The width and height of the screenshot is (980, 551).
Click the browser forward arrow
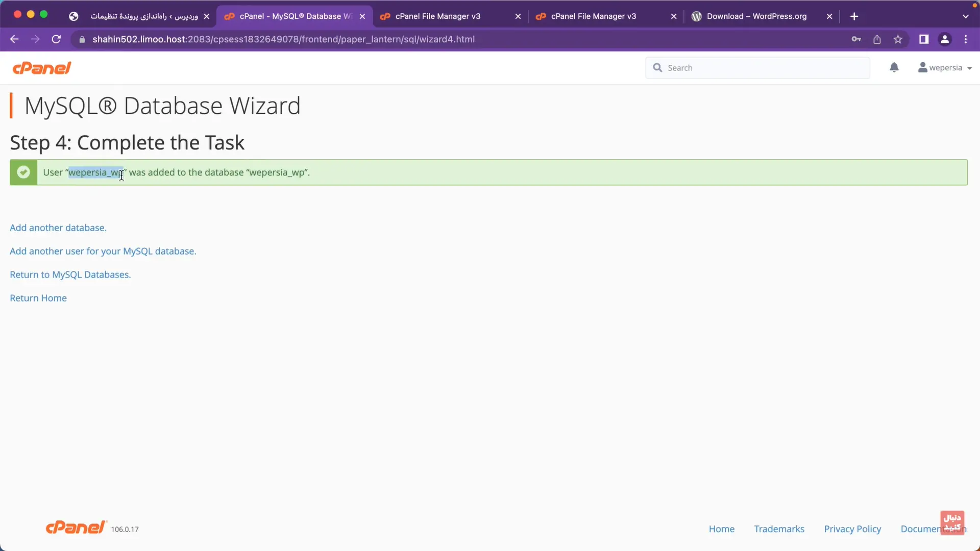pos(35,39)
